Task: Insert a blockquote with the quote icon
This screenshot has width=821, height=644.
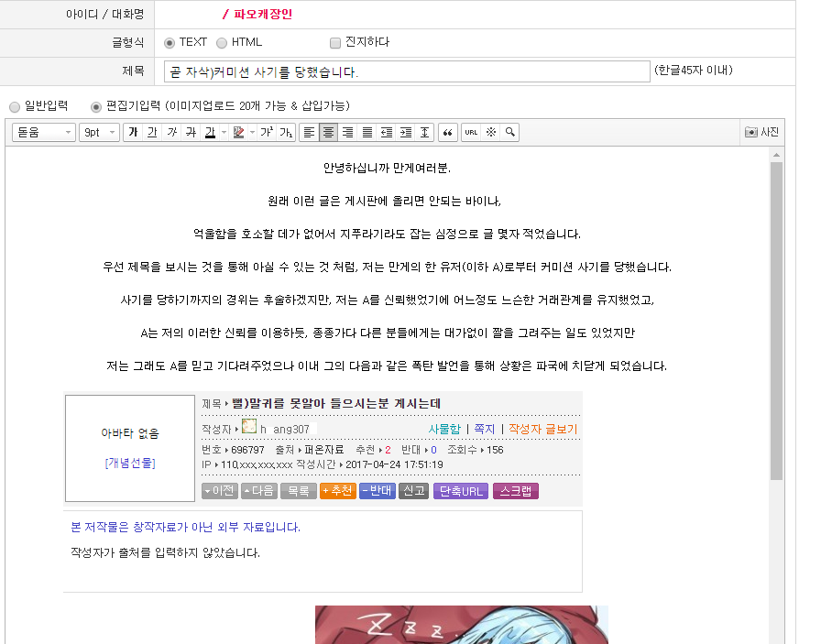Action: point(448,133)
